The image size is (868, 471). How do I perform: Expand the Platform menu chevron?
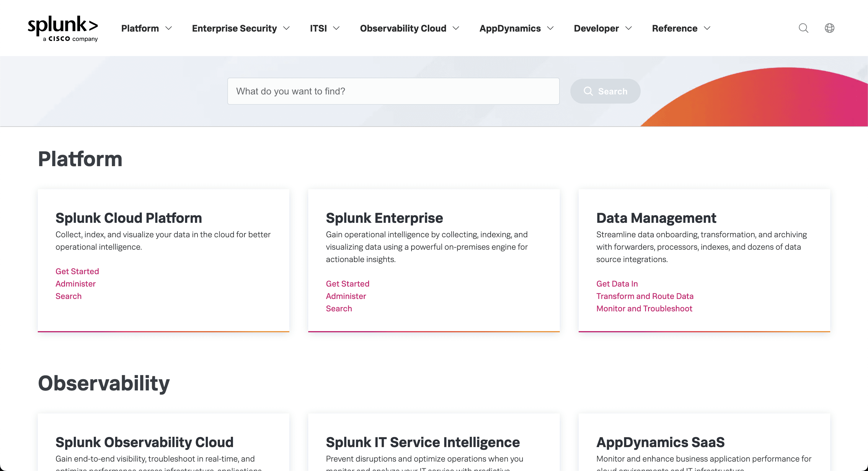point(169,28)
